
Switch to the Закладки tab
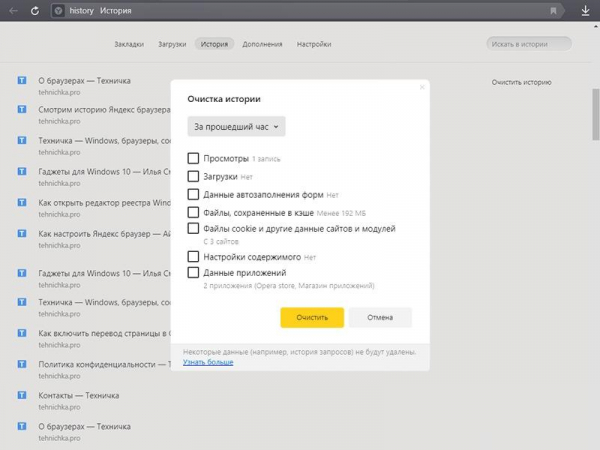point(128,44)
